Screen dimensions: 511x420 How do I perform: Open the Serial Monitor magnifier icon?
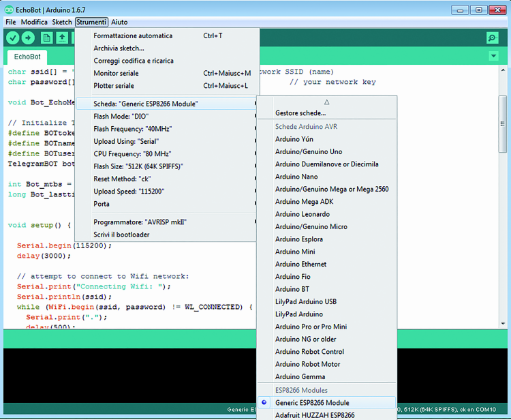[492, 37]
